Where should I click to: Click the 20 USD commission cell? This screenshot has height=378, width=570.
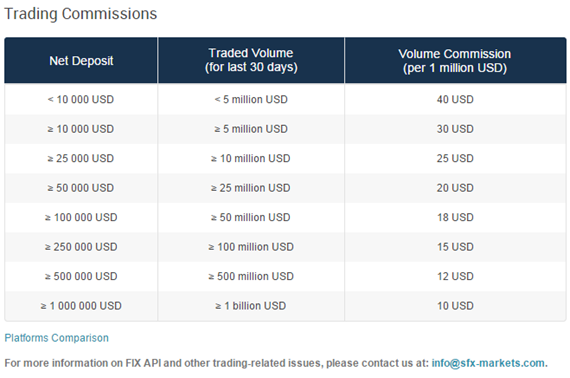(x=455, y=188)
